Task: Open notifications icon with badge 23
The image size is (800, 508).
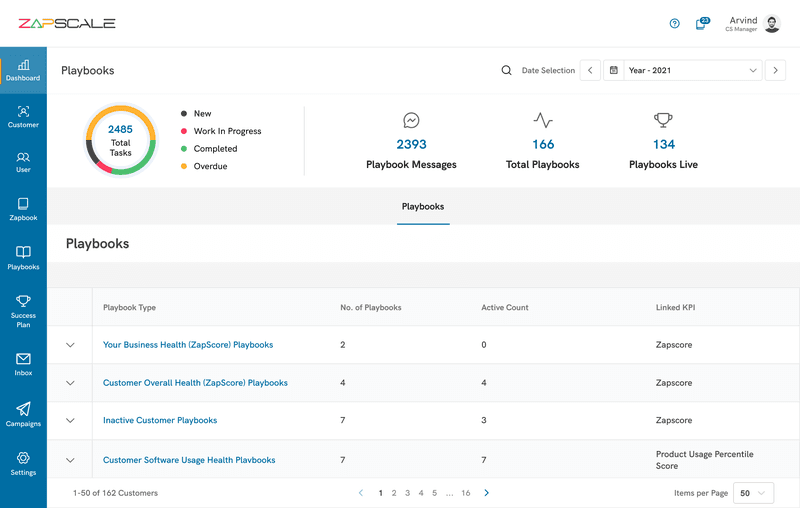Action: pyautogui.click(x=703, y=23)
